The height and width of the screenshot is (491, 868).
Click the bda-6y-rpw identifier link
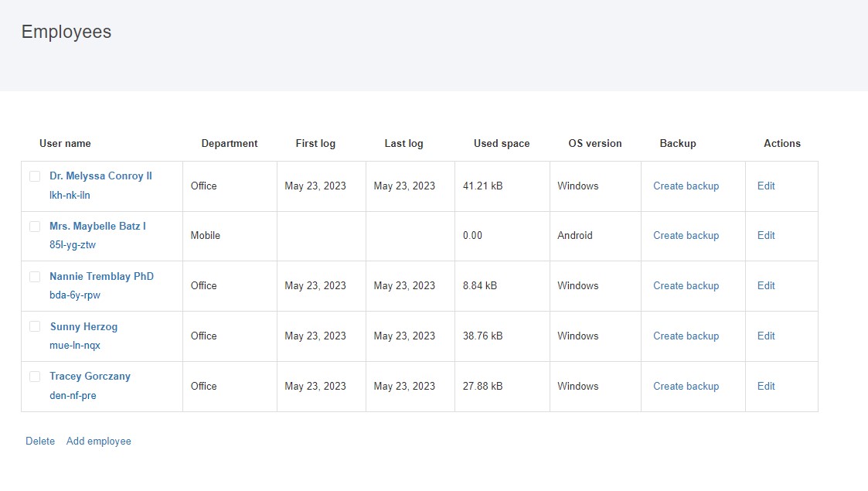pyautogui.click(x=75, y=295)
